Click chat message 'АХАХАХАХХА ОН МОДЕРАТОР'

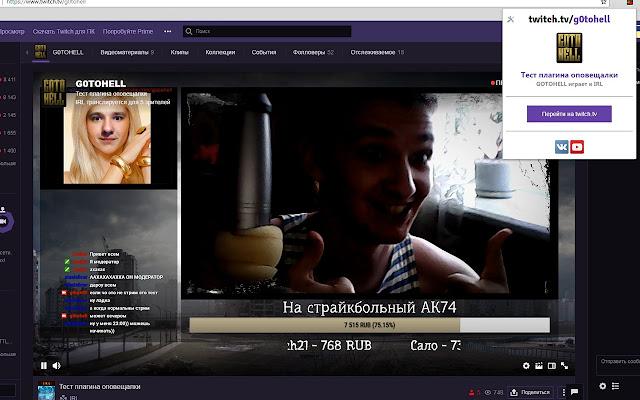pos(126,277)
